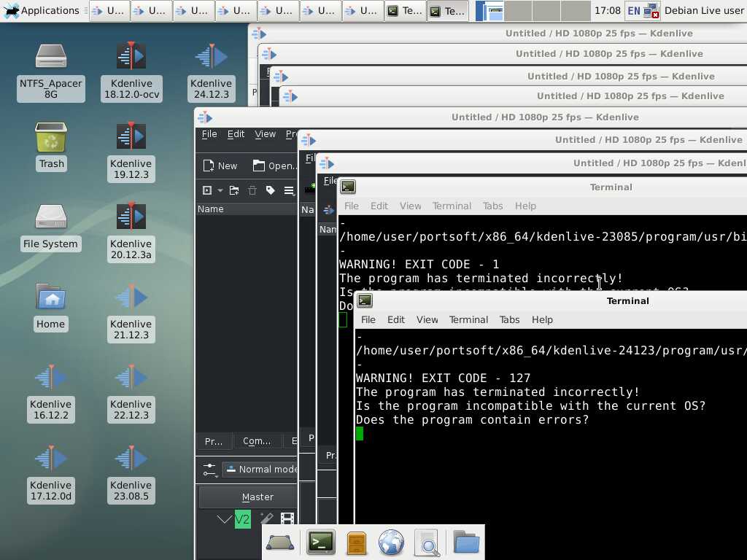The width and height of the screenshot is (747, 560).
Task: Open file manager cabinet icon in dock
Action: (357, 542)
